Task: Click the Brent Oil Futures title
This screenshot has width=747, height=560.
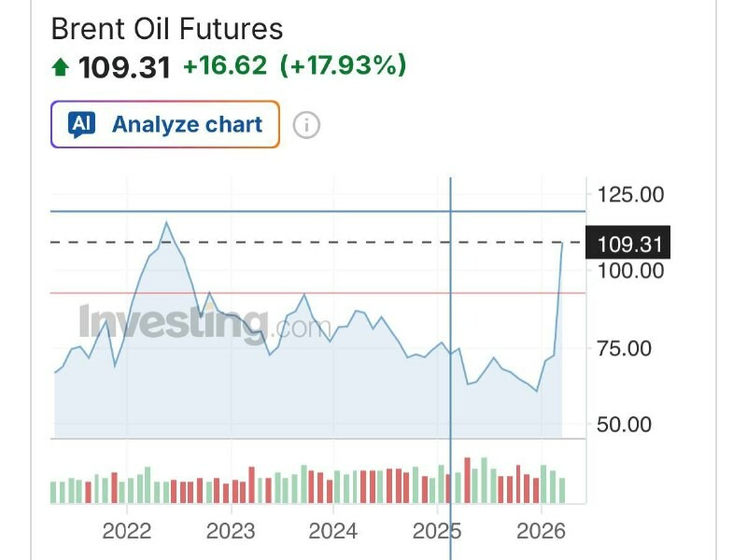Action: (166, 29)
